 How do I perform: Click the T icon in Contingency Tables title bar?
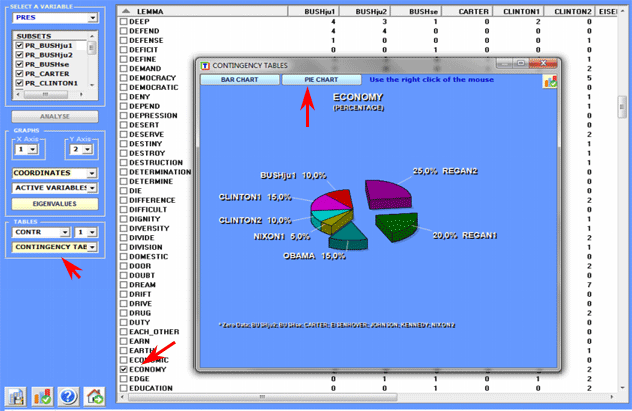pyautogui.click(x=205, y=66)
